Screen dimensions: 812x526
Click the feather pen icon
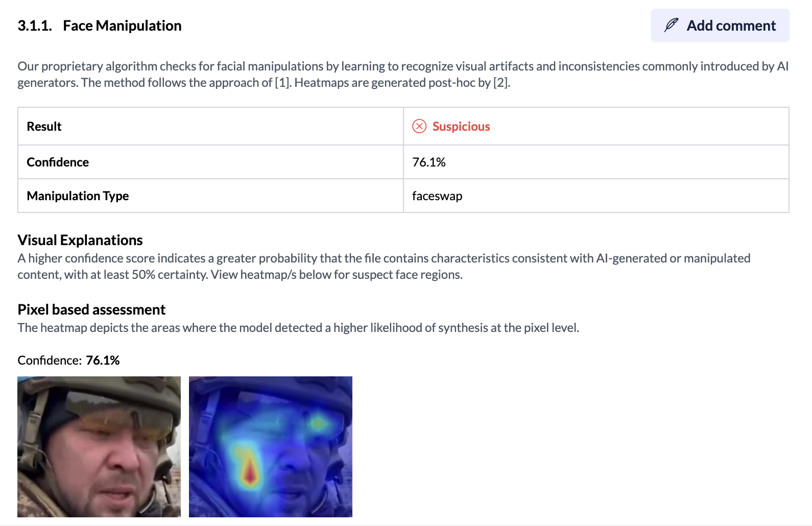[x=671, y=25]
